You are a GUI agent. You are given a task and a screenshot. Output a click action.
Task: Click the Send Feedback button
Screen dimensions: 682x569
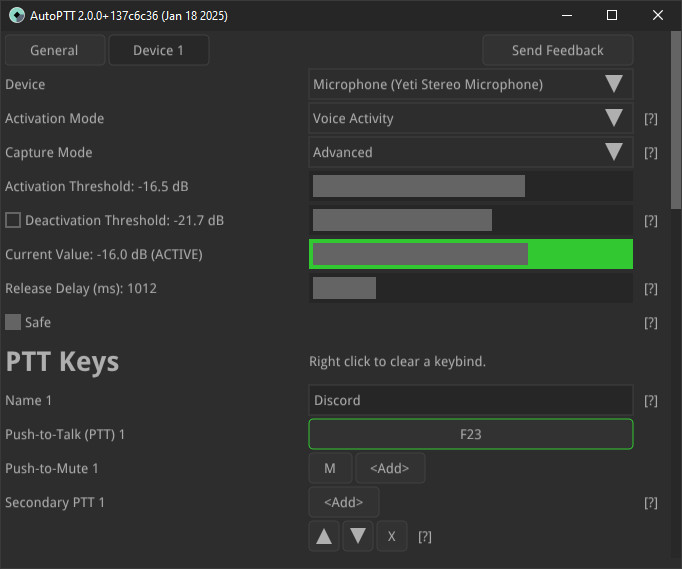pyautogui.click(x=558, y=50)
